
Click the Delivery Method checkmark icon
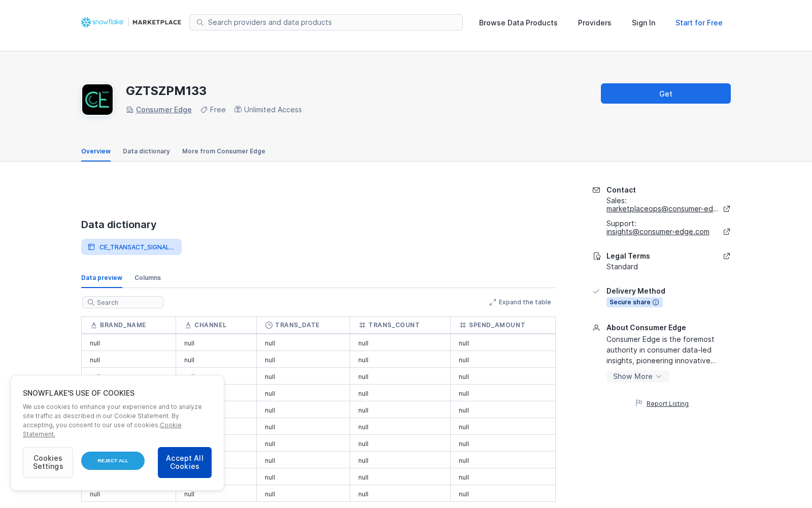pyautogui.click(x=596, y=291)
